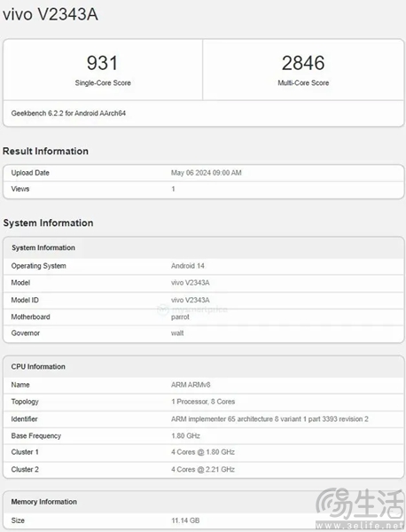Click the 'Identifier' label

click(24, 419)
